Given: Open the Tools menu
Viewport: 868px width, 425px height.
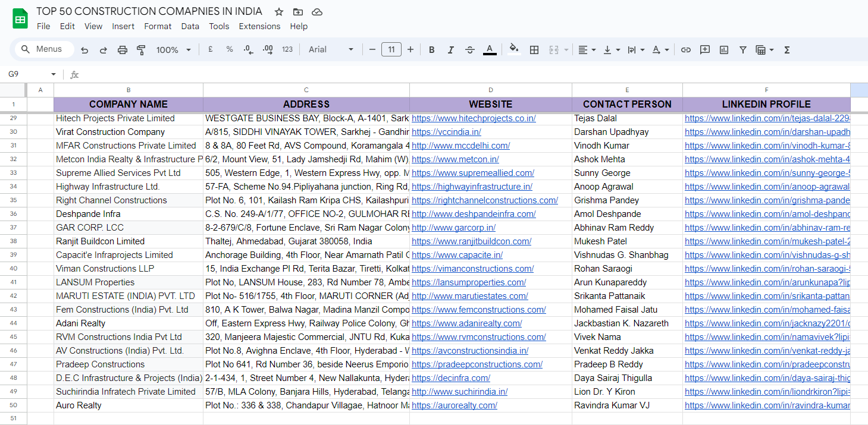Looking at the screenshot, I should tap(219, 26).
